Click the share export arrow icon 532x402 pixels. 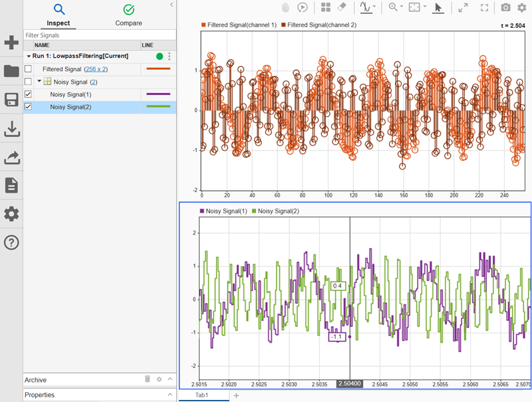click(11, 157)
